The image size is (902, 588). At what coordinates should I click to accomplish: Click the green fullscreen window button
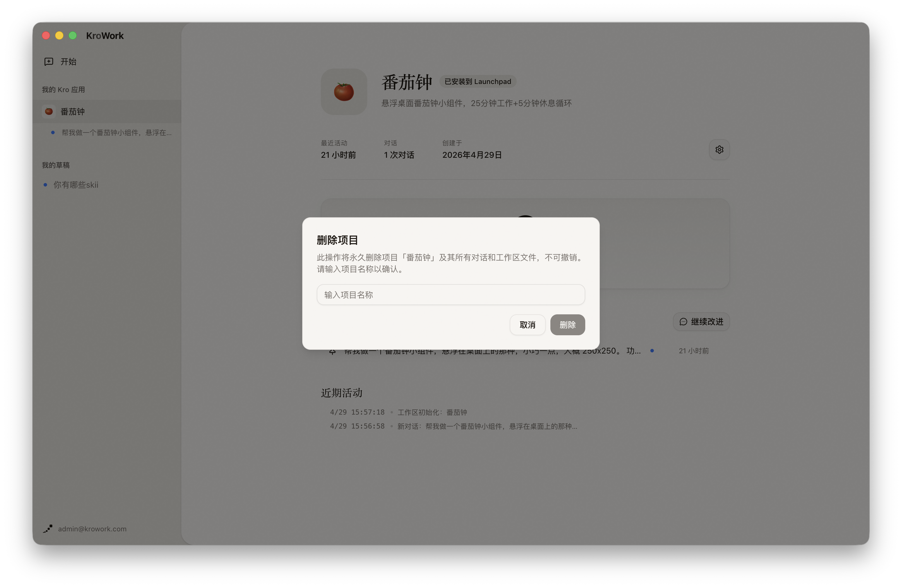click(x=72, y=36)
